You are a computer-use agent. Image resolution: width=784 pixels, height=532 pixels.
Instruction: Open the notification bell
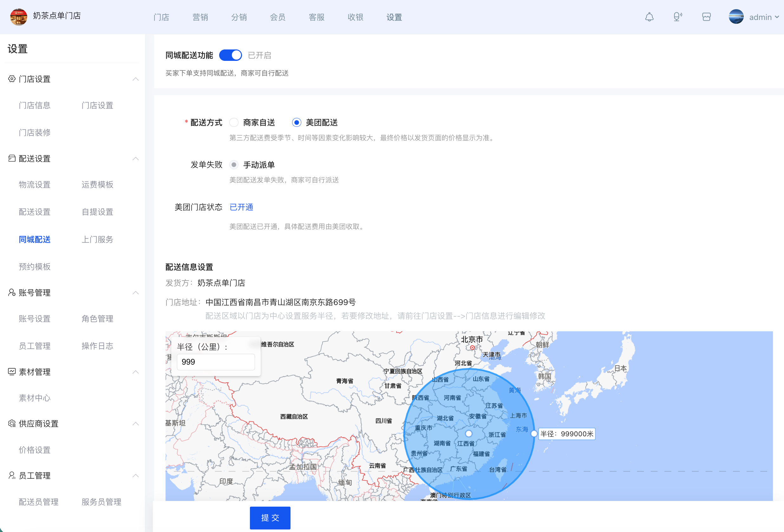pyautogui.click(x=649, y=17)
